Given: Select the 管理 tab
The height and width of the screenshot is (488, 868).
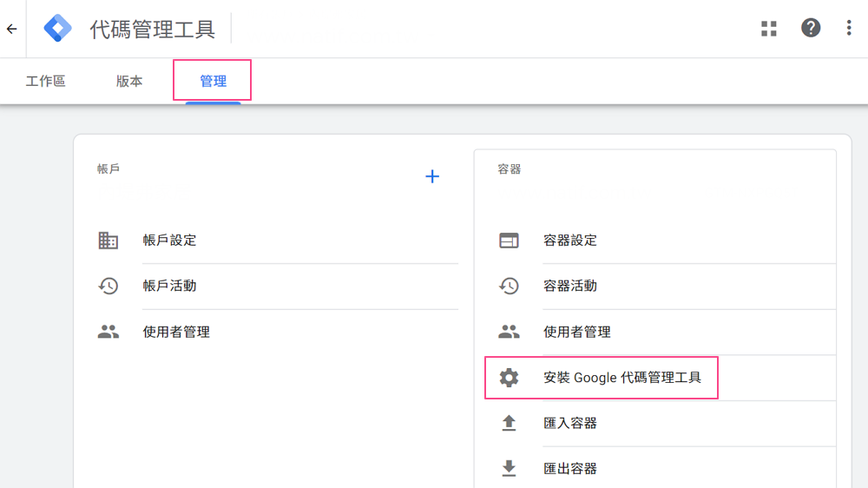Looking at the screenshot, I should coord(214,82).
